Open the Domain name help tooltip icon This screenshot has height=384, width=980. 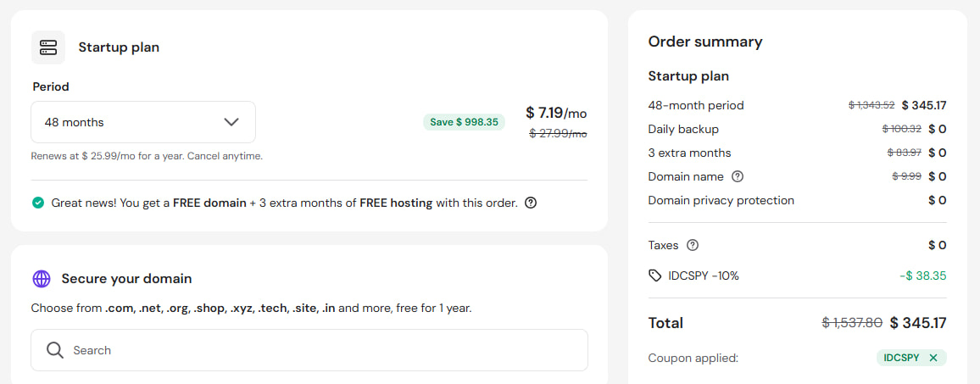(x=738, y=176)
